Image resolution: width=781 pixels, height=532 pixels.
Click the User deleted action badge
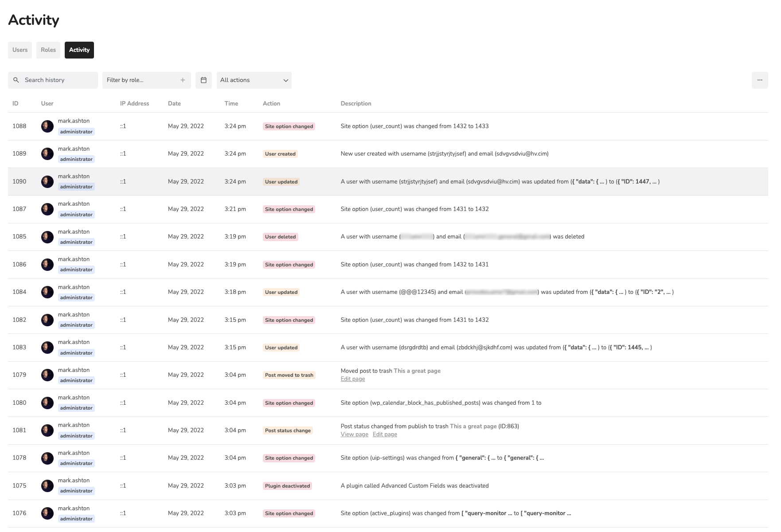click(280, 237)
